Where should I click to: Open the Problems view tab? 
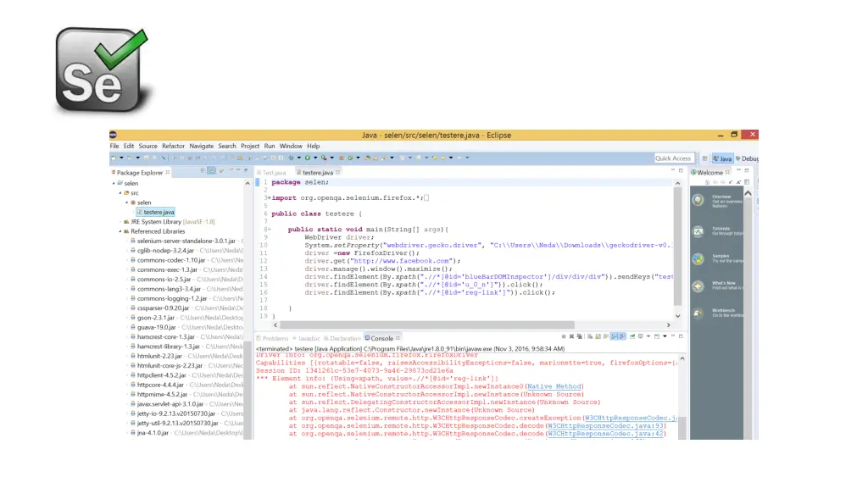click(272, 338)
